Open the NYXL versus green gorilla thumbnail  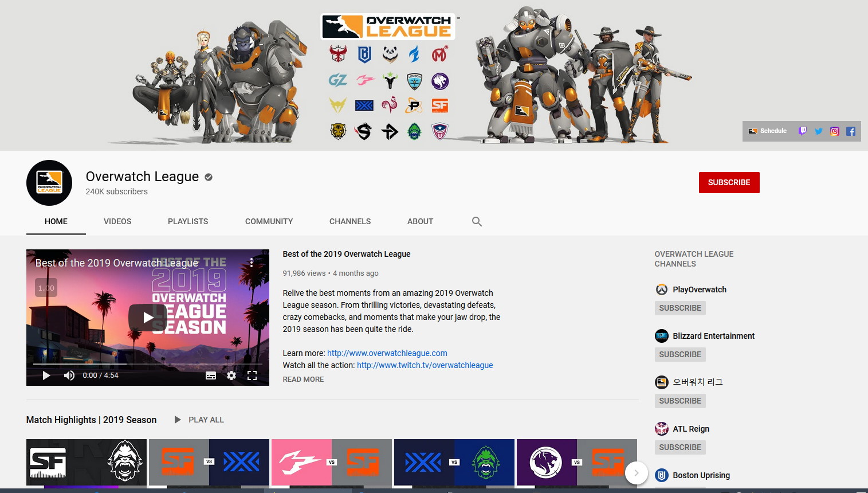click(x=454, y=463)
